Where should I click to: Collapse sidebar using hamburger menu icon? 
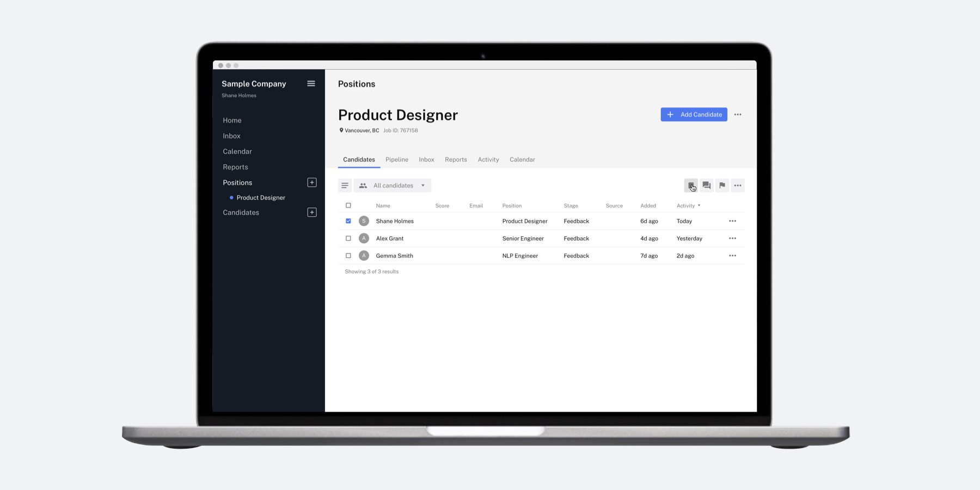tap(311, 83)
